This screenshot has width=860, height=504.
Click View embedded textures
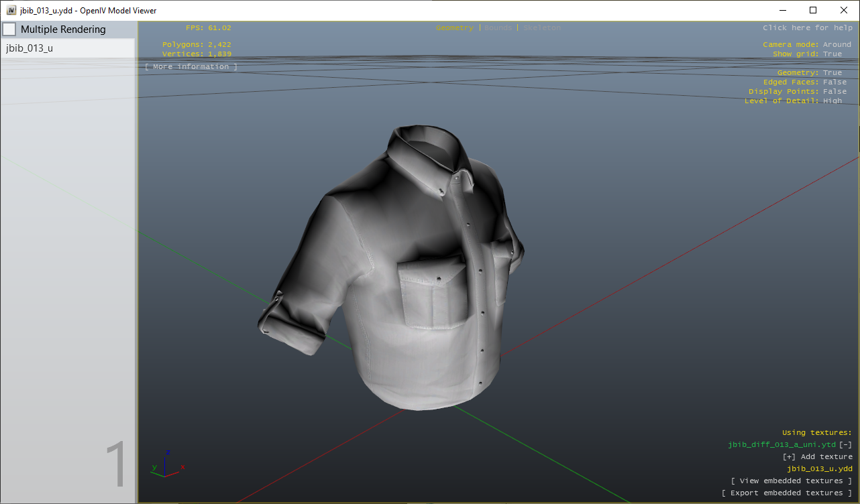[792, 481]
